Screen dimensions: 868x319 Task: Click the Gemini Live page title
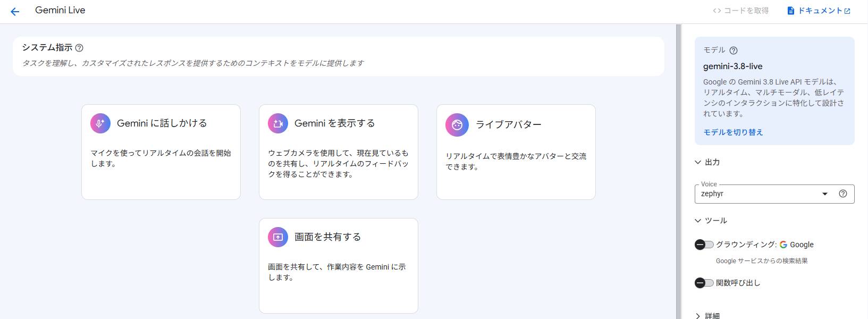point(60,10)
